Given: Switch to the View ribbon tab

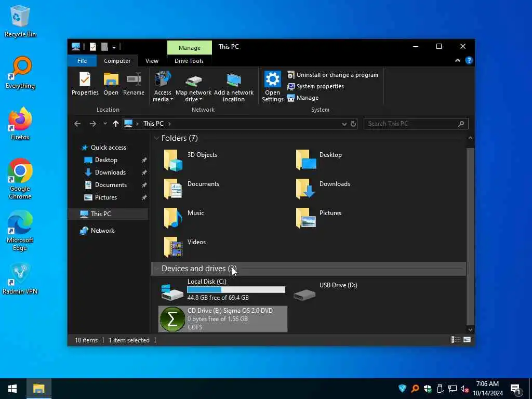Looking at the screenshot, I should click(x=152, y=61).
